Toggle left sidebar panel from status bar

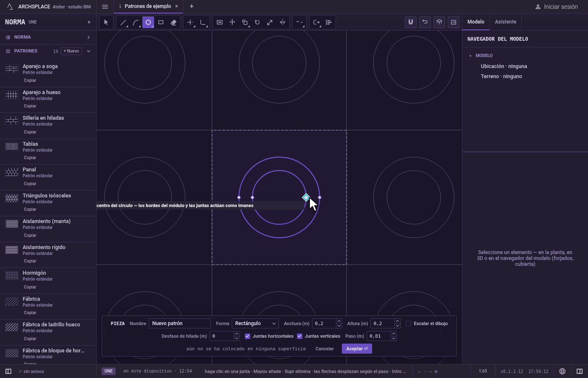click(x=8, y=371)
